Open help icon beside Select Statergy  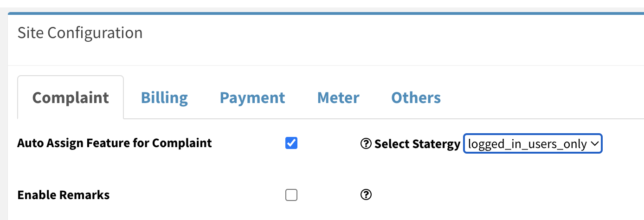(x=366, y=144)
